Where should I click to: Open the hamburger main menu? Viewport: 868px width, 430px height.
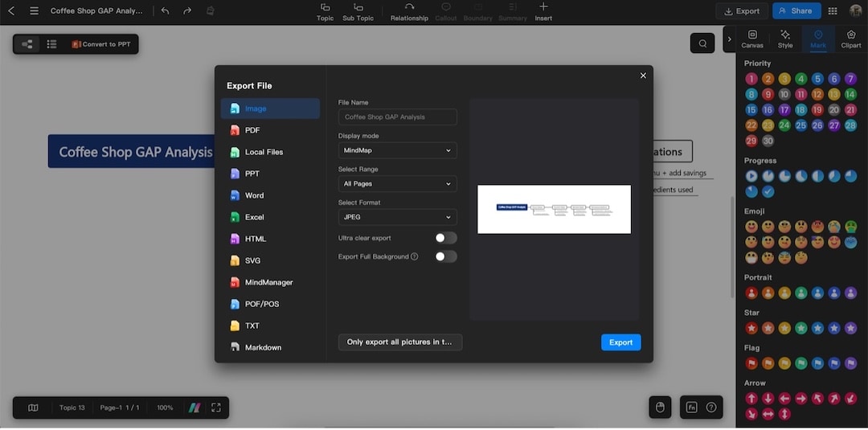[35, 10]
